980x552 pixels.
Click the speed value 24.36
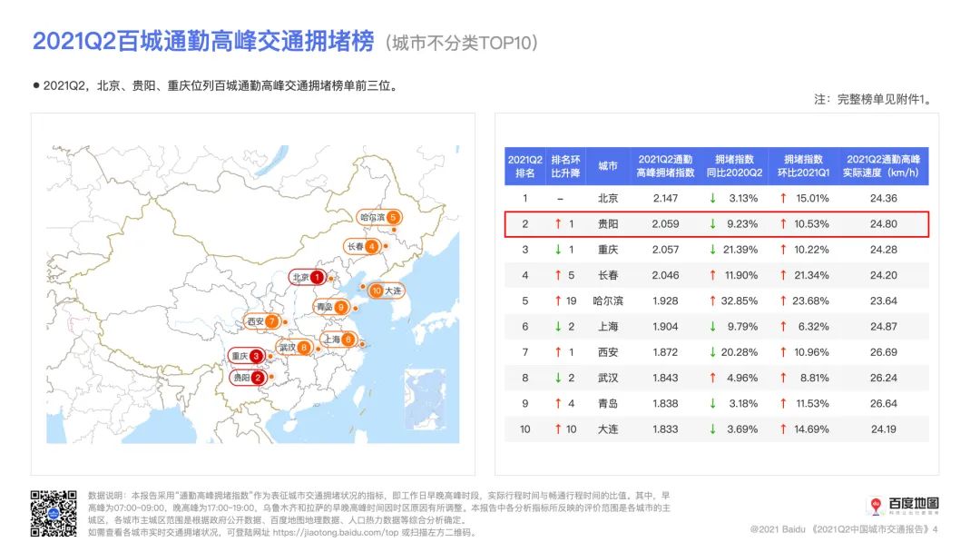point(883,198)
